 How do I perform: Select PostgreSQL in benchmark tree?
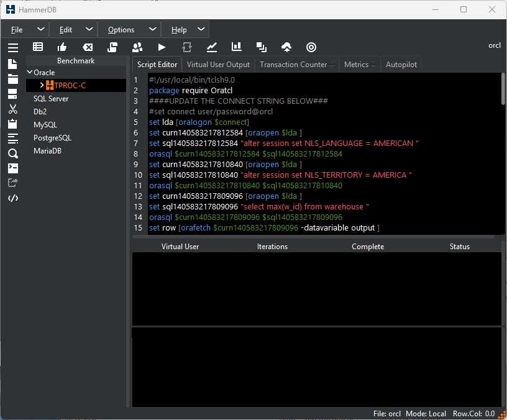point(52,138)
